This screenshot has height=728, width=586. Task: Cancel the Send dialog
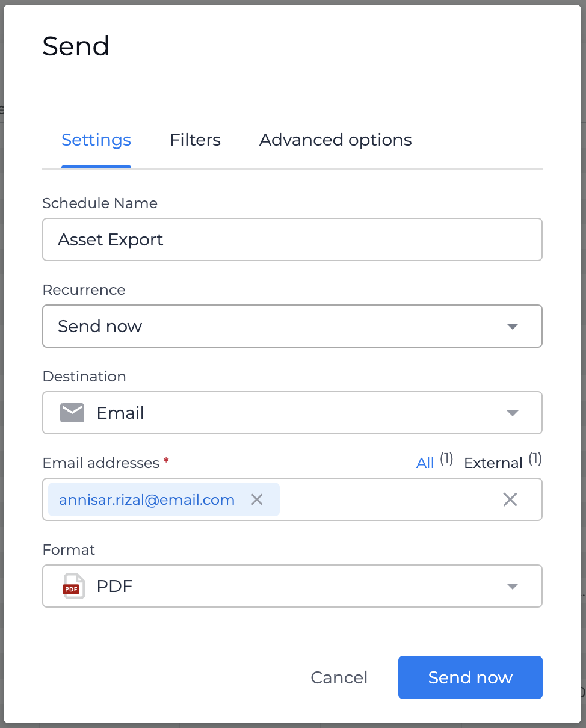(x=339, y=677)
